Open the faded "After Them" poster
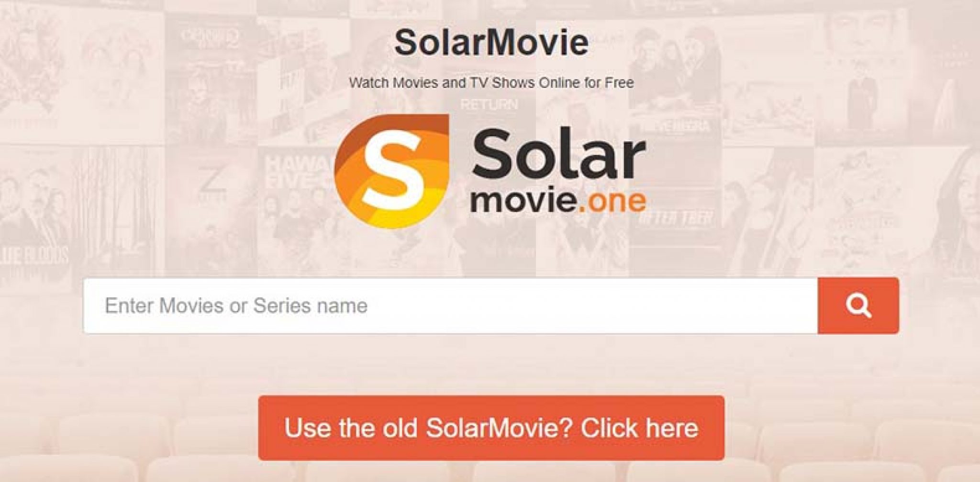Image resolution: width=980 pixels, height=482 pixels. (675, 210)
